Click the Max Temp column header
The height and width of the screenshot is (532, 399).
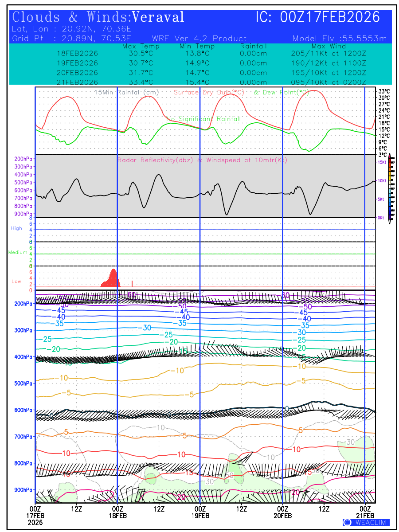pos(137,46)
